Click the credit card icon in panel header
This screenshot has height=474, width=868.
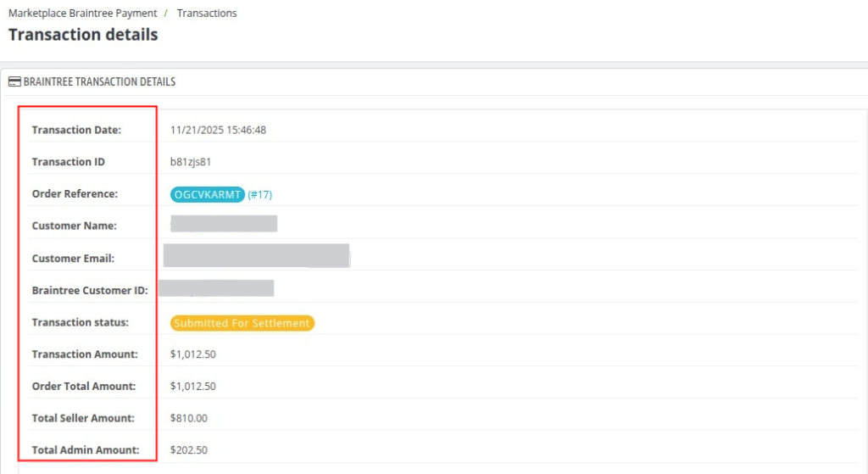click(x=14, y=82)
